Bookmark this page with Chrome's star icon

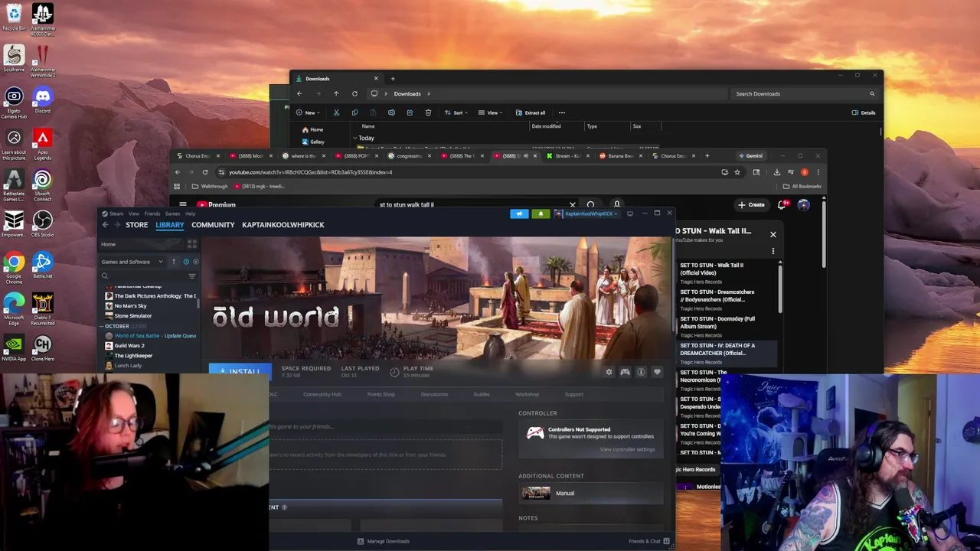coord(737,172)
